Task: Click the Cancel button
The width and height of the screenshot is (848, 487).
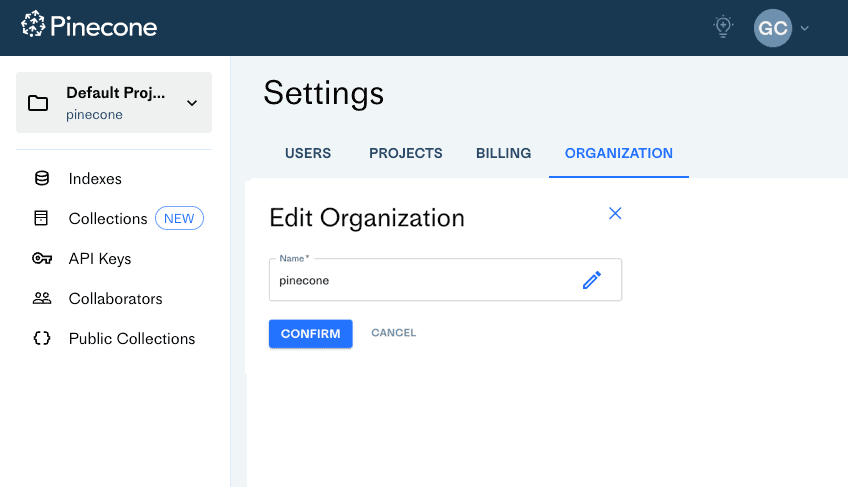Action: (393, 333)
